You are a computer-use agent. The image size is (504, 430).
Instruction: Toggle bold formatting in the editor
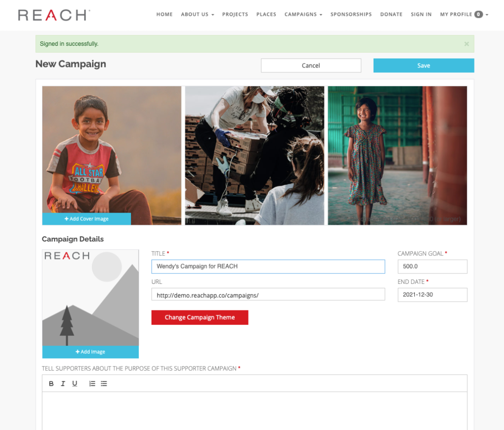[x=51, y=383]
